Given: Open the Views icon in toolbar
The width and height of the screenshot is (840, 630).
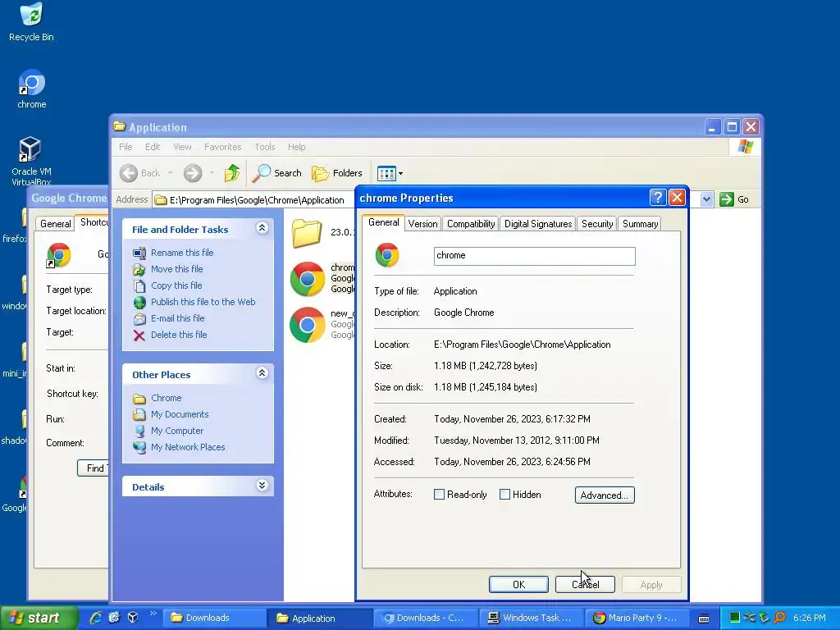Looking at the screenshot, I should (386, 174).
